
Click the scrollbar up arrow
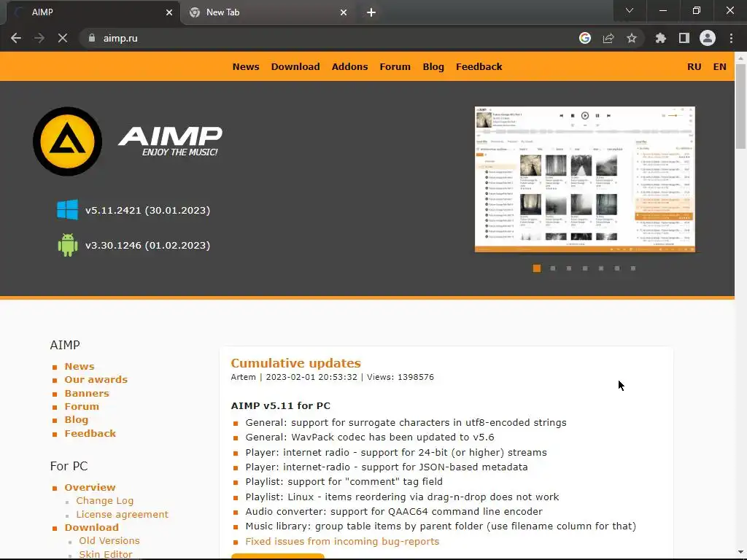[740, 58]
